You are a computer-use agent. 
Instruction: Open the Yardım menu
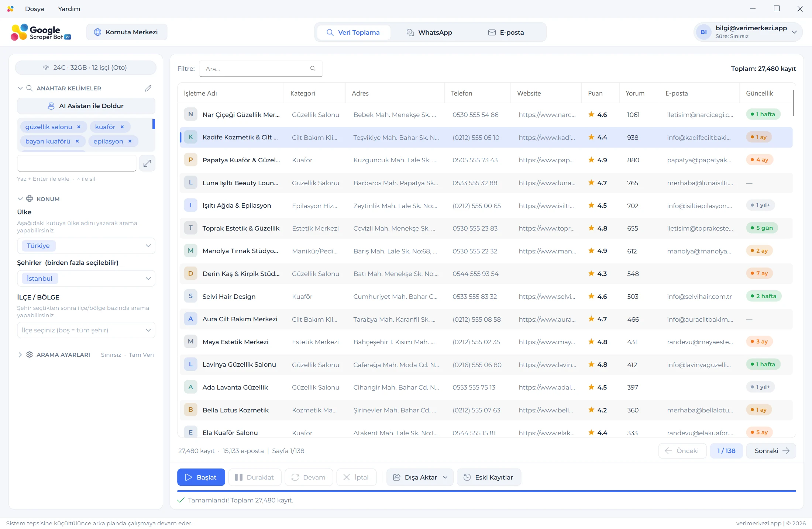click(69, 9)
